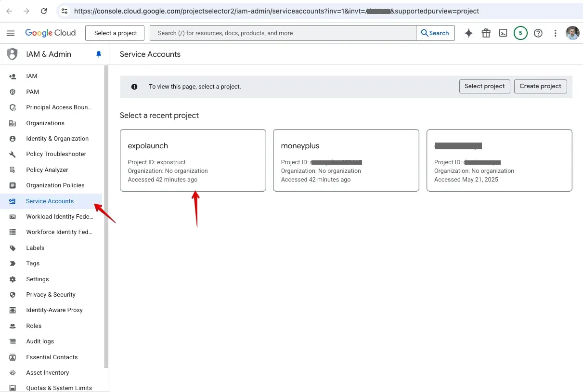The height and width of the screenshot is (392, 583).
Task: Click the sidebar vertical scrollbar
Action: click(106, 217)
